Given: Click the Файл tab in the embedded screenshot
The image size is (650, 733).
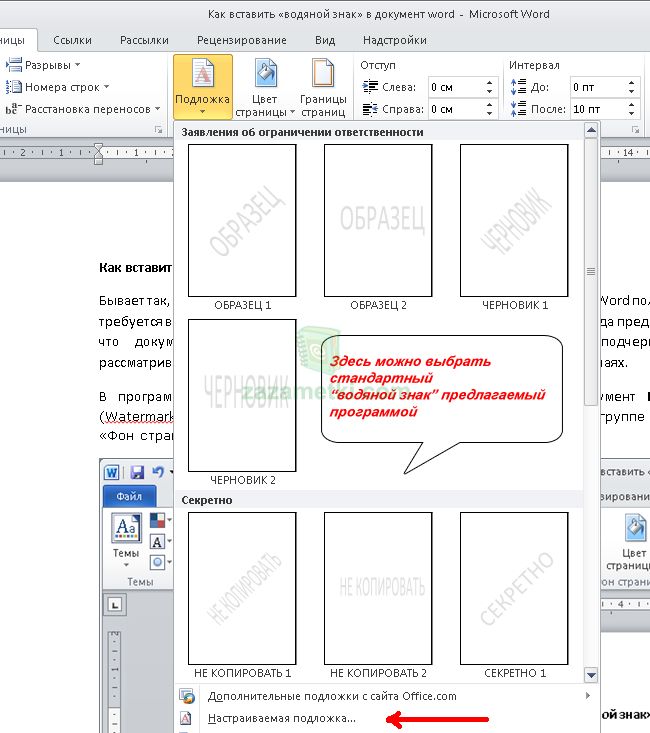Looking at the screenshot, I should (130, 496).
